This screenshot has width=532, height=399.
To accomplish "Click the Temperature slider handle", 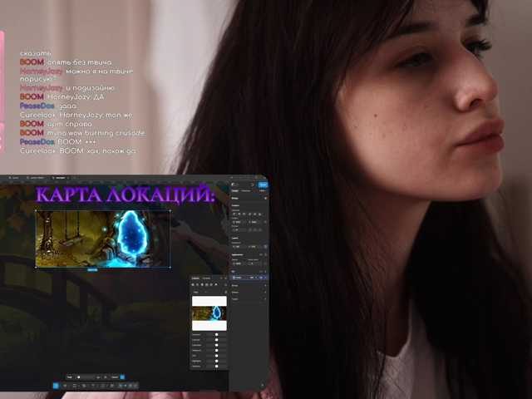I will click(217, 350).
